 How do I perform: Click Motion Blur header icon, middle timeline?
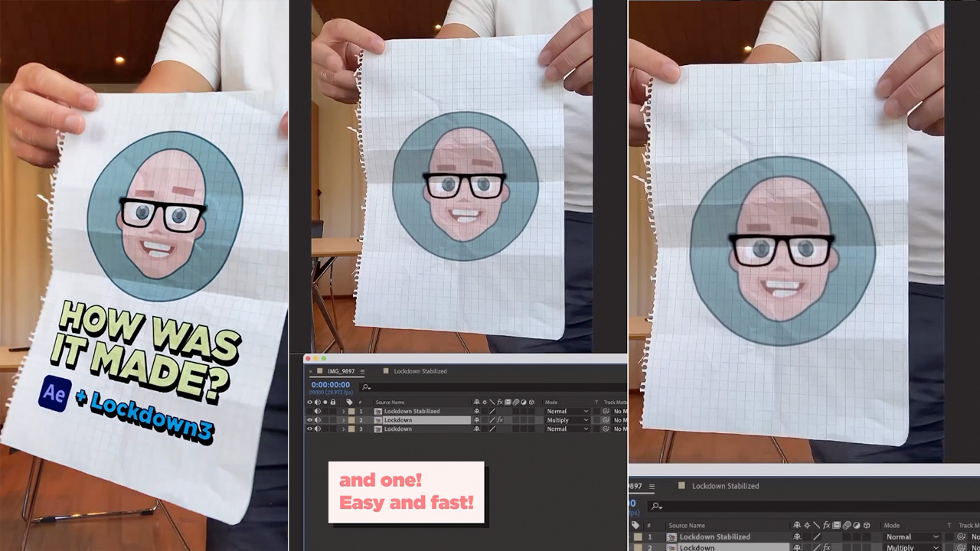click(x=516, y=402)
